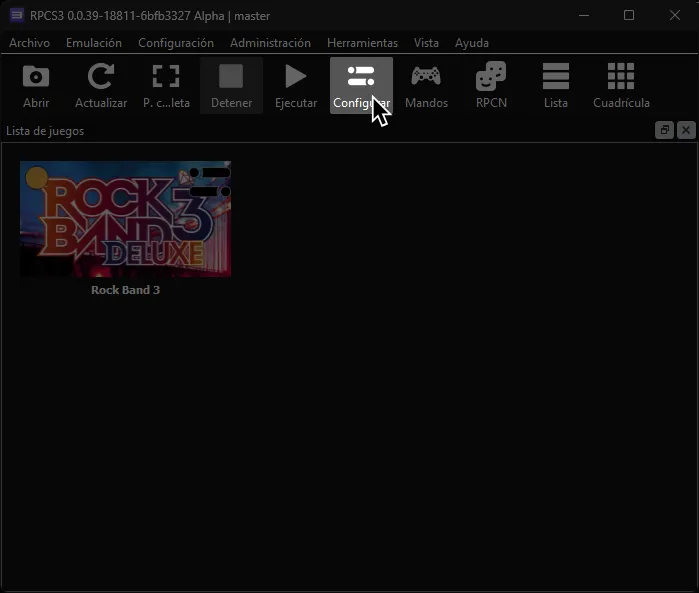Open the RPCN toolbar icon
The image size is (699, 593).
(491, 86)
